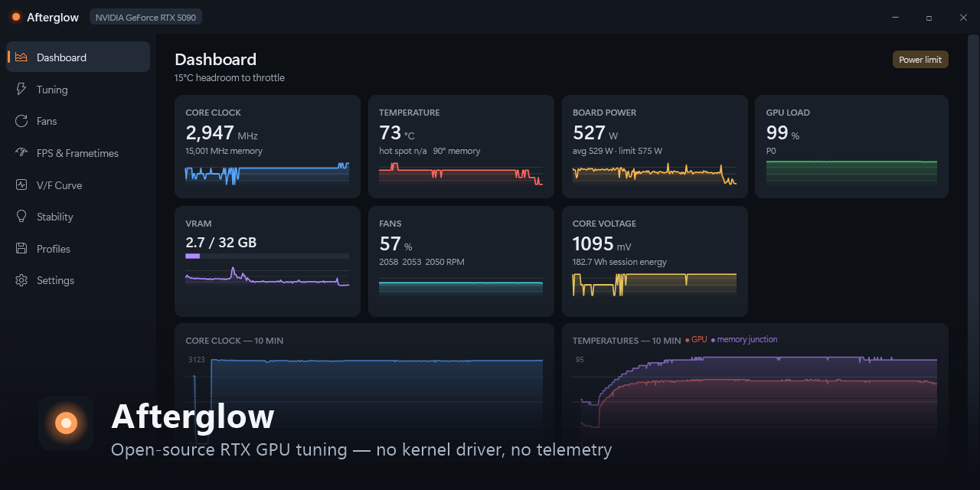The image size is (980, 490).
Task: Click the 527 W board power value
Action: coord(595,133)
